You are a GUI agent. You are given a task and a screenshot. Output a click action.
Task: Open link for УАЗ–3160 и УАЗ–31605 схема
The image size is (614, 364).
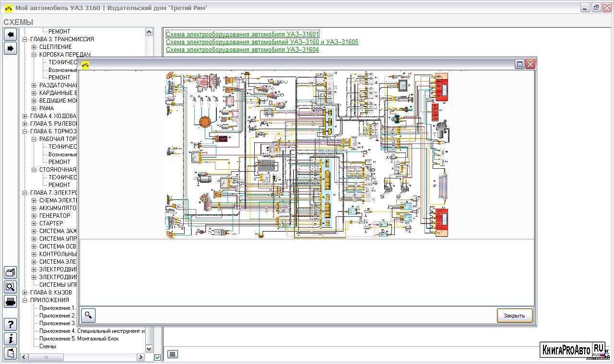[262, 42]
